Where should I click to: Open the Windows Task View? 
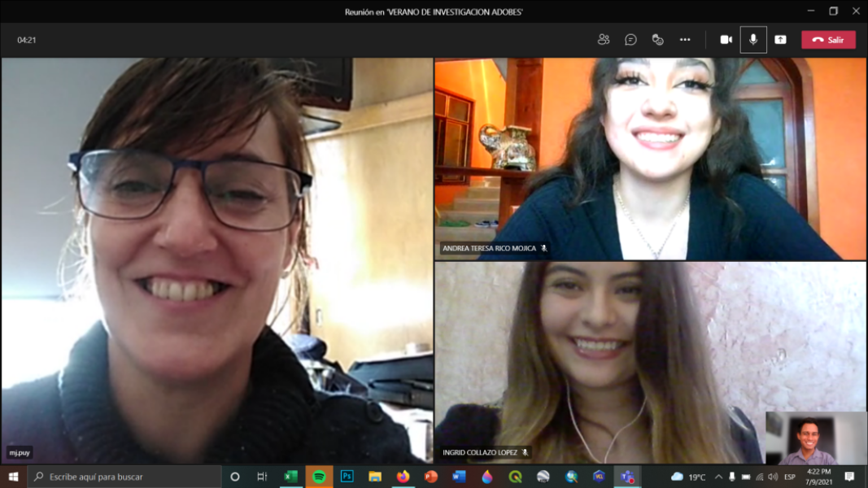[262, 477]
